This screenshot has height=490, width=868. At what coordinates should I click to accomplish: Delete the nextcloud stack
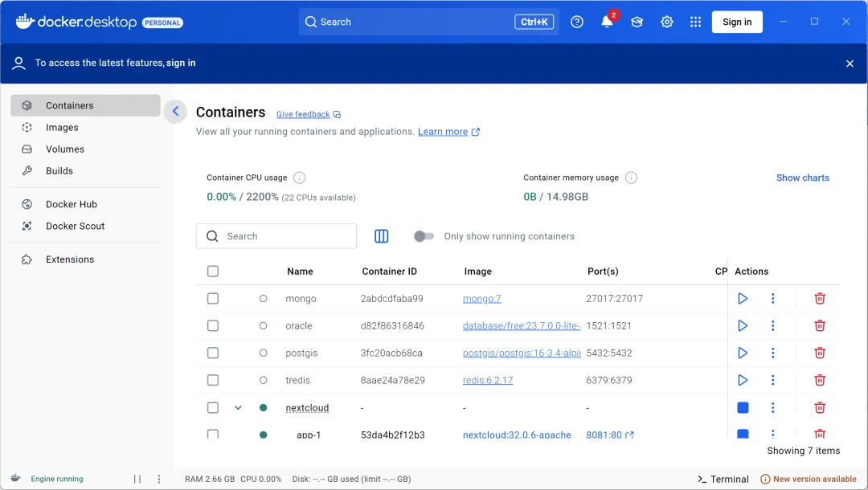(820, 407)
